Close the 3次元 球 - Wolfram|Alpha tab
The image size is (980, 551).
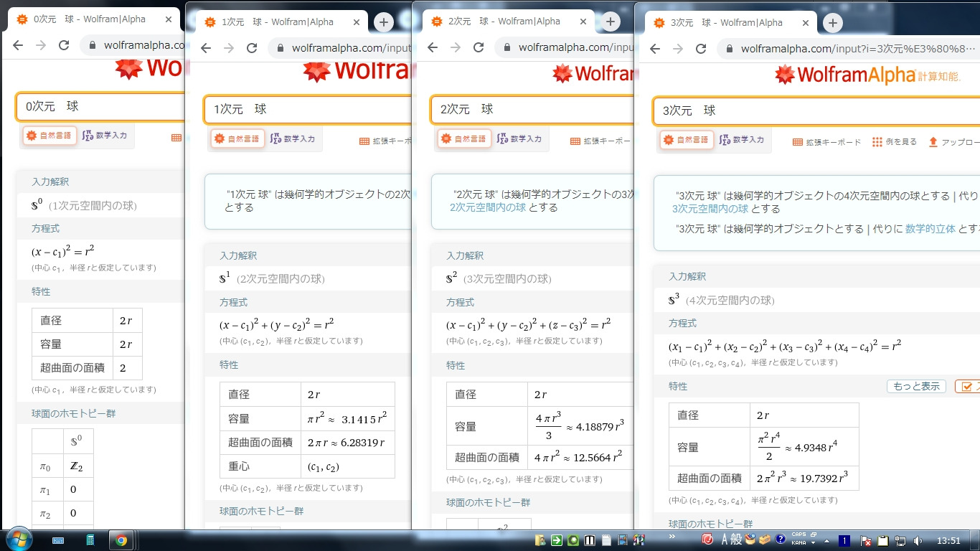click(805, 23)
